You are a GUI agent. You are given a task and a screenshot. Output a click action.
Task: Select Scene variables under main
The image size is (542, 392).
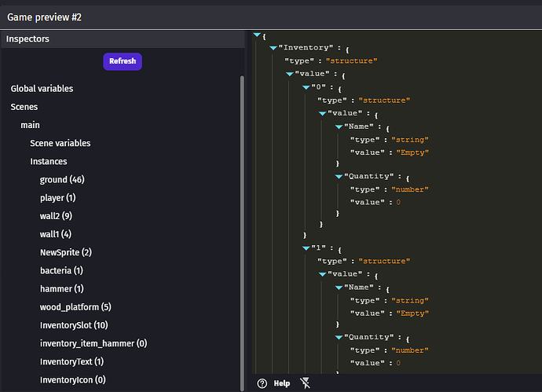pyautogui.click(x=60, y=143)
